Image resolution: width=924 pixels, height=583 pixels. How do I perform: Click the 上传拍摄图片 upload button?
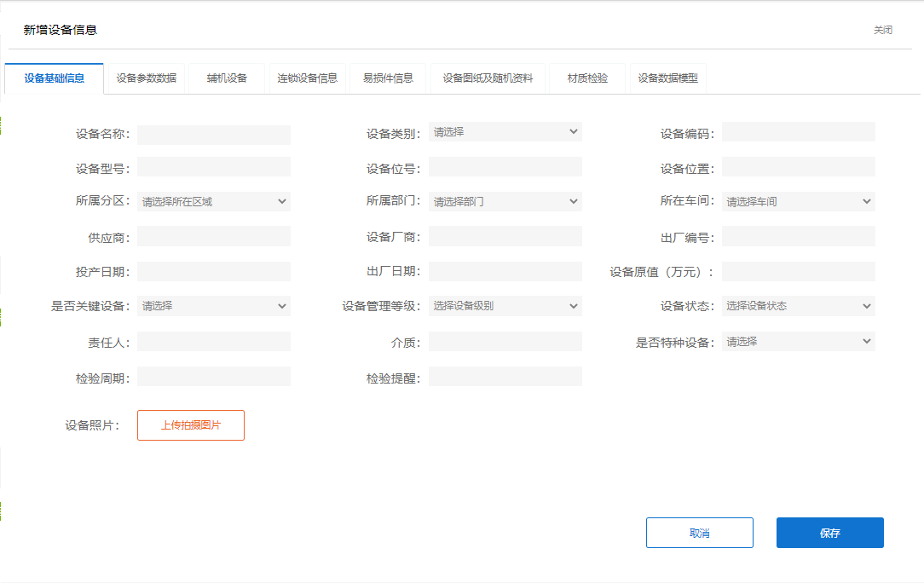coord(191,425)
